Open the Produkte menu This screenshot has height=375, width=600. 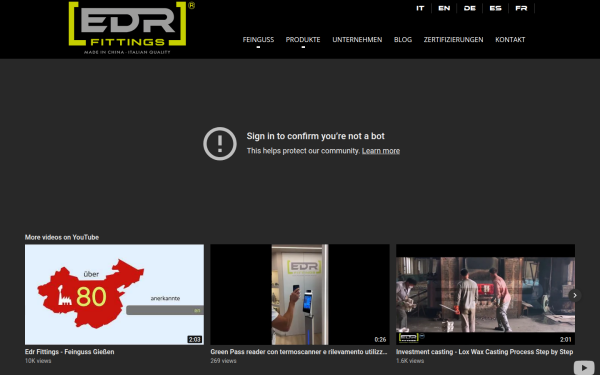point(303,39)
